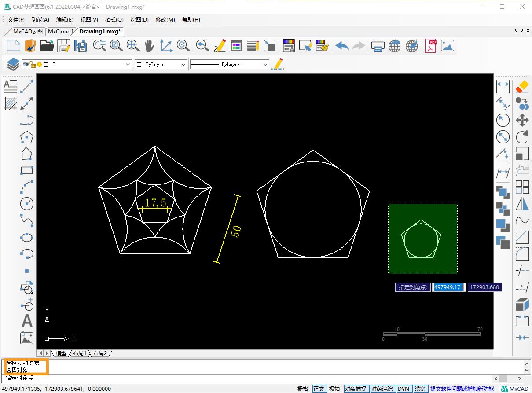Toggle 对象捕捉 object snap
The width and height of the screenshot is (532, 393).
[x=355, y=389]
